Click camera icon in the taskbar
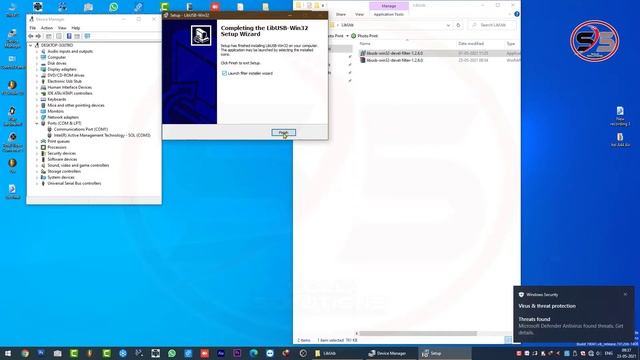Viewport: 640px width, 360px height. point(58,353)
